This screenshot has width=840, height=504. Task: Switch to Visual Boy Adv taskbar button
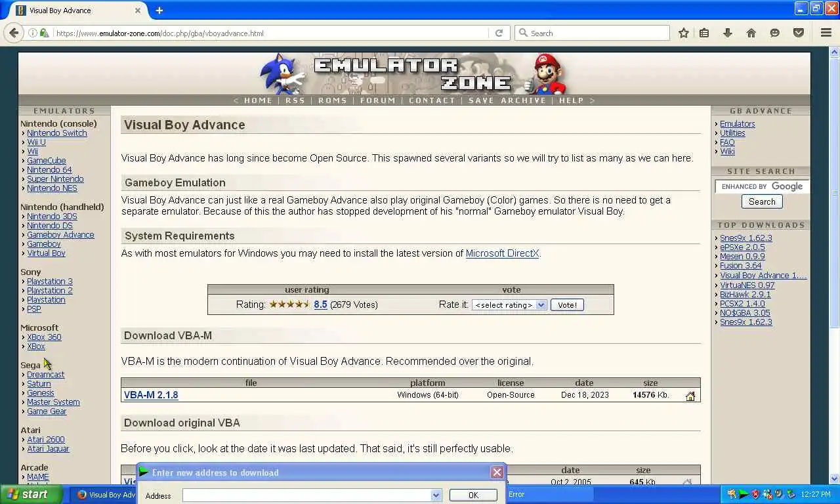pyautogui.click(x=105, y=495)
